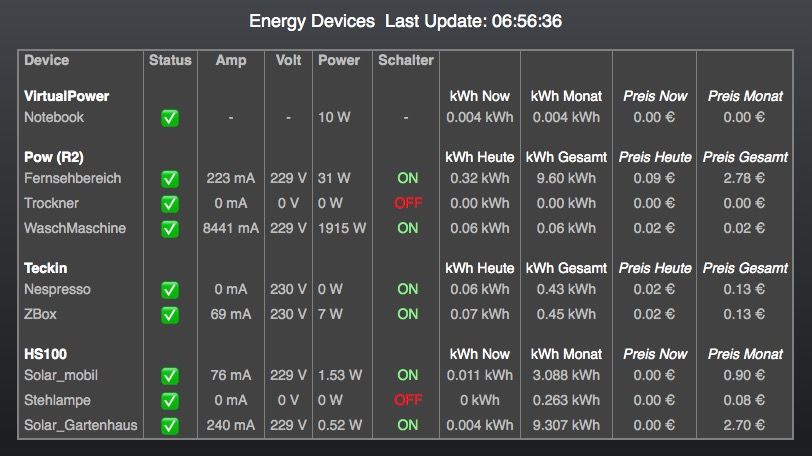Click the WaschMaschine green status icon

pyautogui.click(x=170, y=229)
